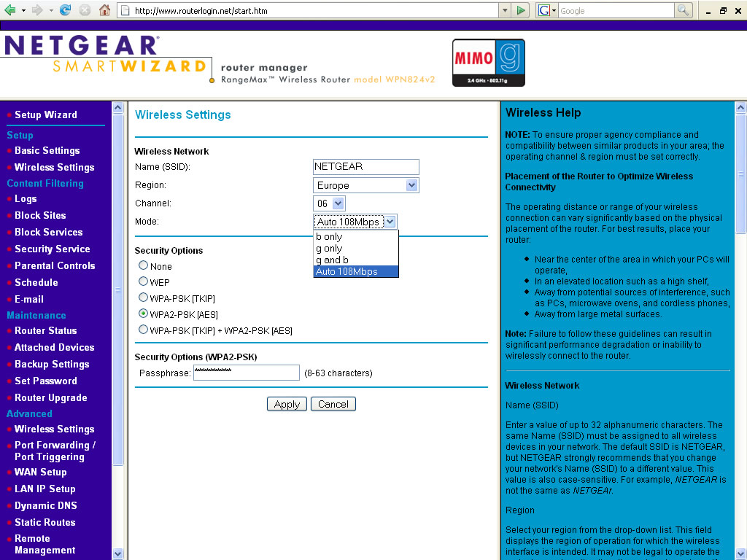Open the Back button history dropdown arrow

pyautogui.click(x=23, y=10)
